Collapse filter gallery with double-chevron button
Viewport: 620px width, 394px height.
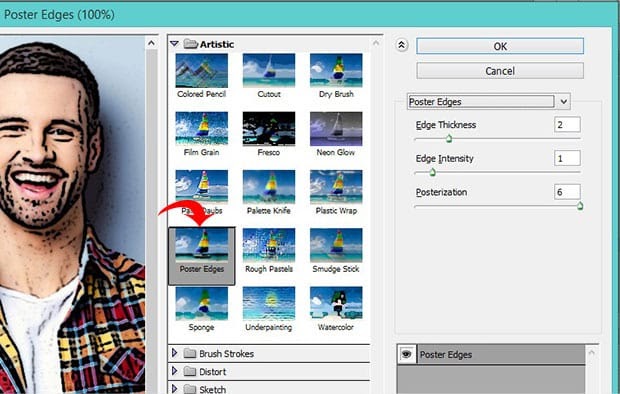tap(401, 45)
